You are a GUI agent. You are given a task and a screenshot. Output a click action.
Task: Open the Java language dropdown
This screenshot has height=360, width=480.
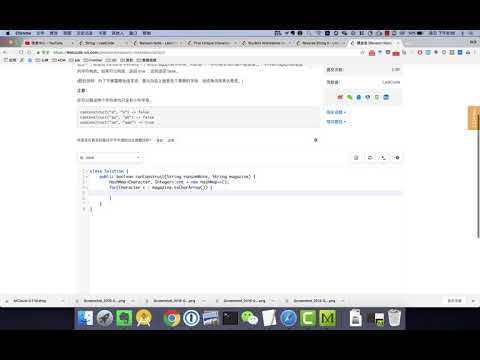(x=111, y=157)
